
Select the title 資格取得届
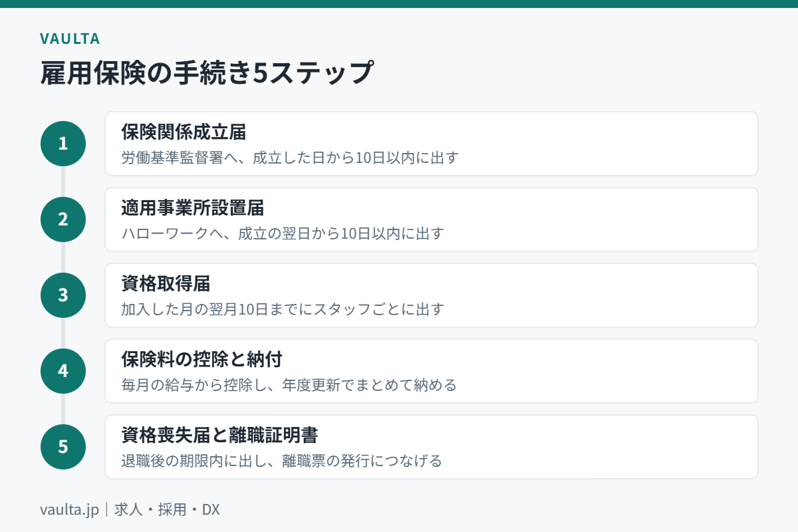(166, 284)
